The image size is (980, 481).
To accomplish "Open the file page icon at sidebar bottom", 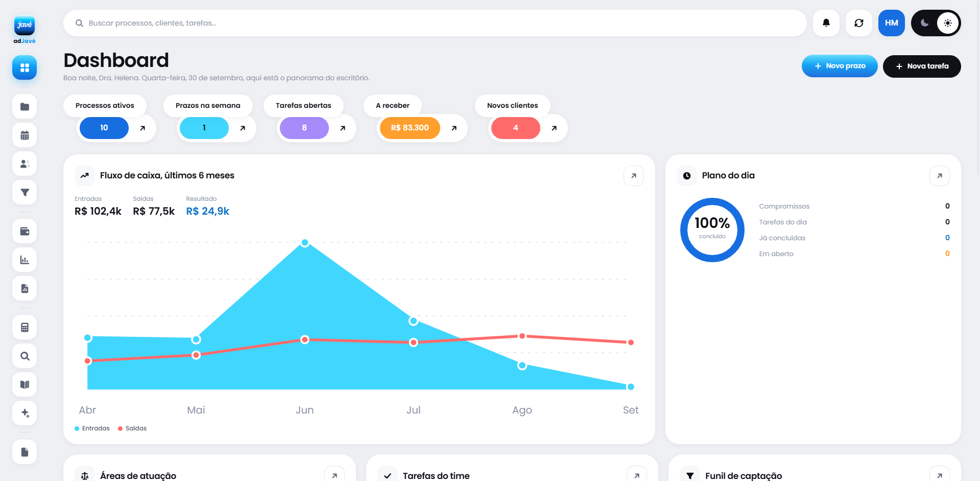I will point(25,452).
